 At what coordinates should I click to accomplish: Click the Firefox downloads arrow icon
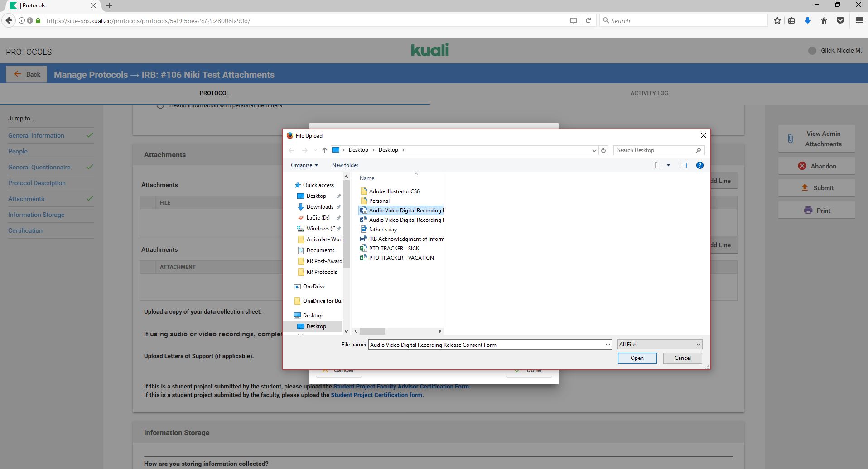click(x=807, y=21)
